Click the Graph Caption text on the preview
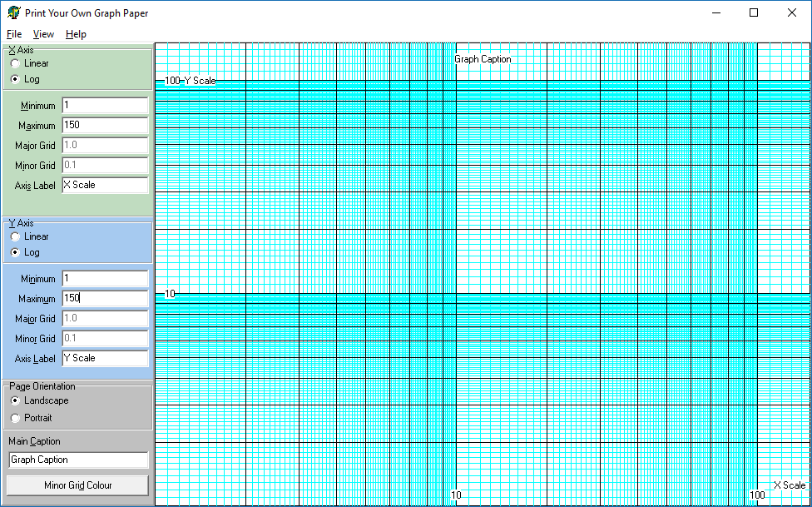812x507 pixels. tap(483, 59)
